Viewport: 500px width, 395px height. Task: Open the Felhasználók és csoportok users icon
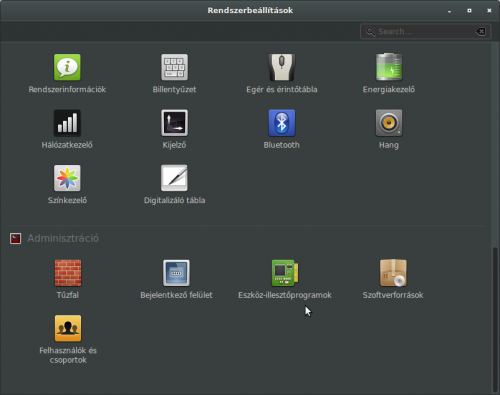click(x=68, y=328)
